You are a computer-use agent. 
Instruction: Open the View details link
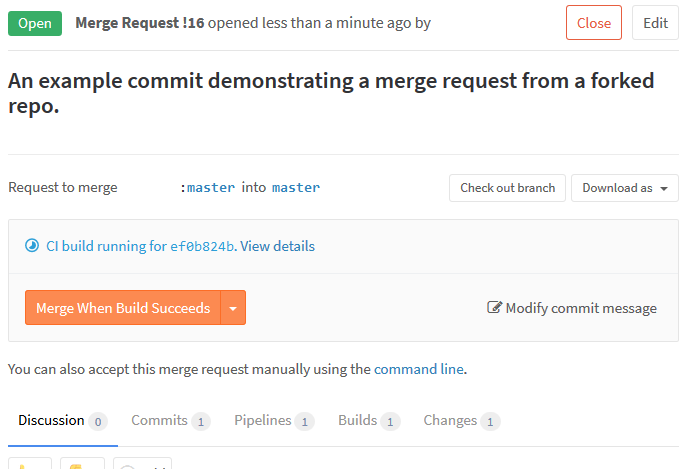coord(277,246)
